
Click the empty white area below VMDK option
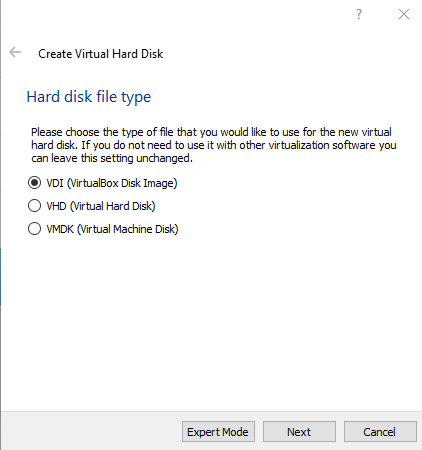pos(211,320)
